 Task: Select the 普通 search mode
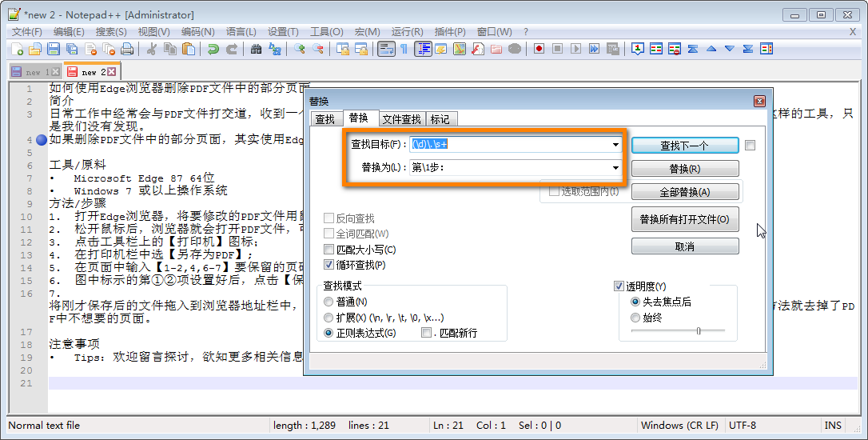click(328, 302)
